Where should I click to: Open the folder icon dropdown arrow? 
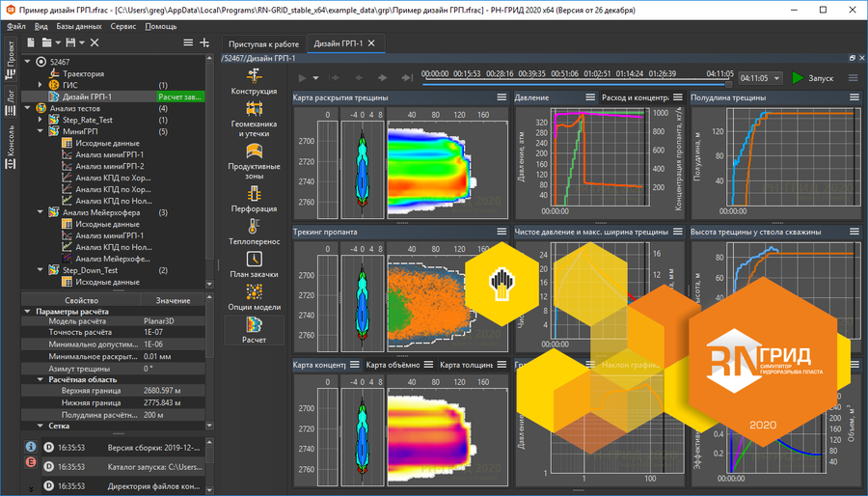tap(58, 42)
